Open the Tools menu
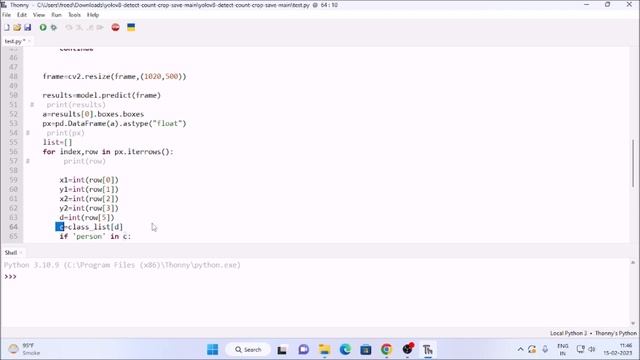 pos(74,15)
